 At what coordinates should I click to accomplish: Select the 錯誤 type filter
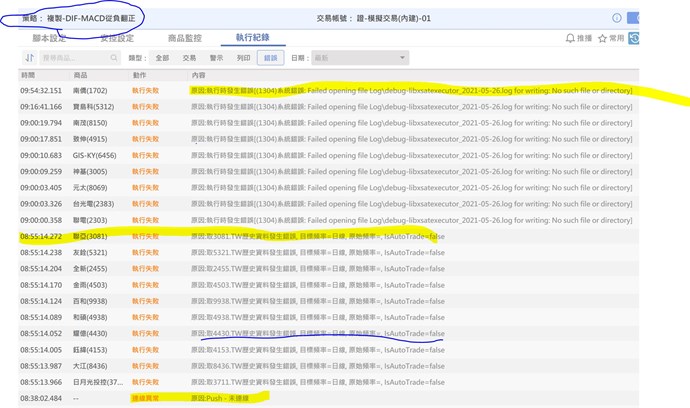(x=270, y=58)
